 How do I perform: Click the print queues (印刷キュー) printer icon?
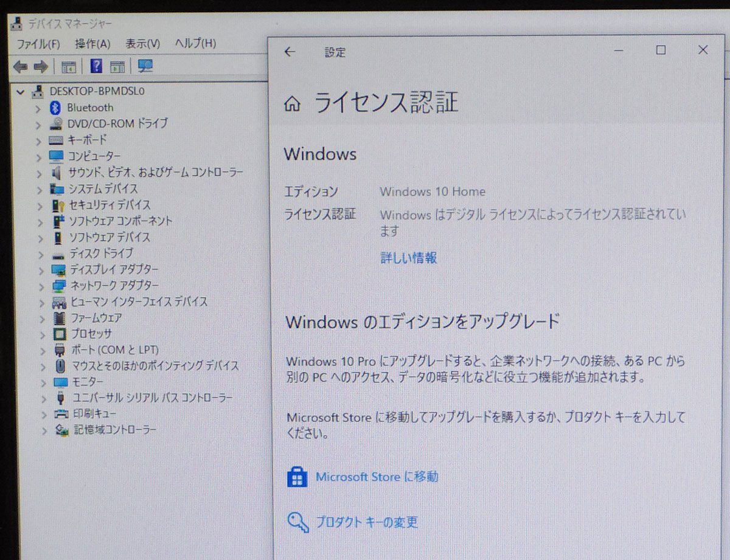[x=61, y=414]
